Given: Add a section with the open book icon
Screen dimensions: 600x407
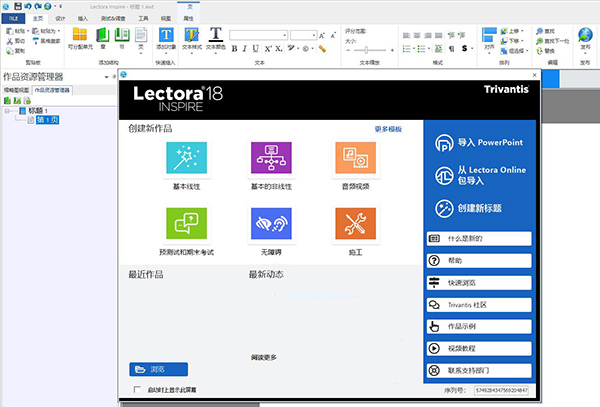Looking at the screenshot, I should pyautogui.click(x=122, y=35).
